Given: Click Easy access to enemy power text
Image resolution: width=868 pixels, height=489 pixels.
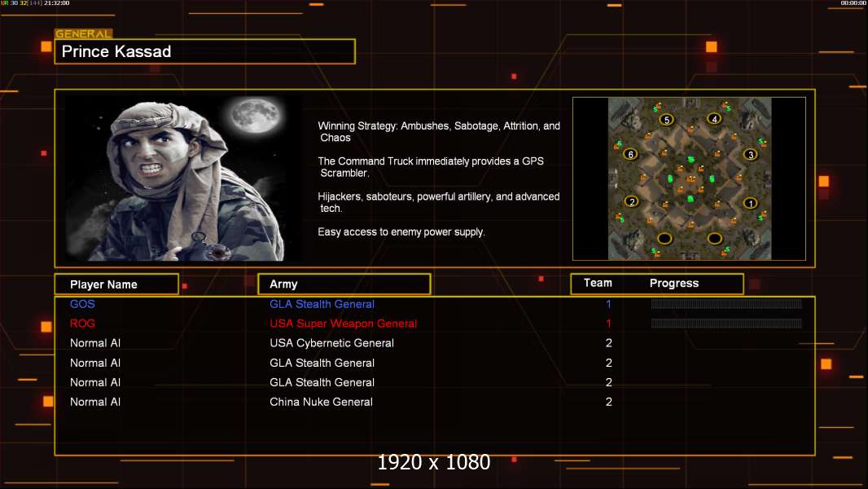Looking at the screenshot, I should click(401, 232).
